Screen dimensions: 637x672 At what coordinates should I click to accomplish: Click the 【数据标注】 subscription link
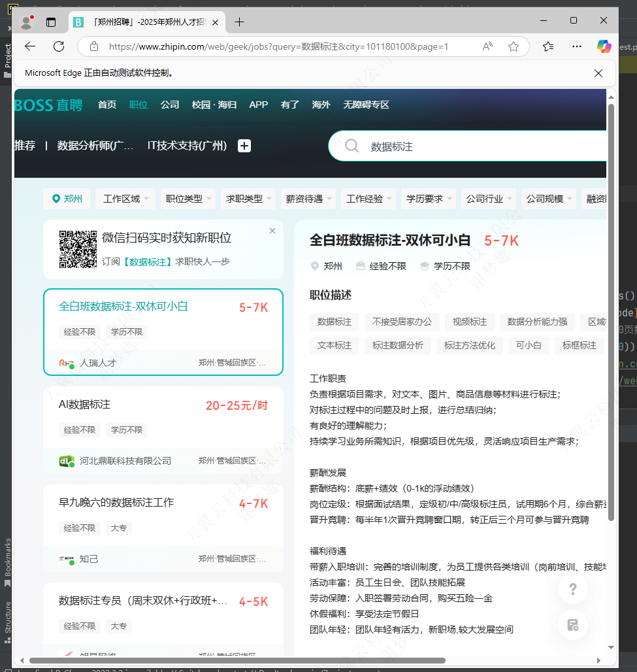coord(148,262)
